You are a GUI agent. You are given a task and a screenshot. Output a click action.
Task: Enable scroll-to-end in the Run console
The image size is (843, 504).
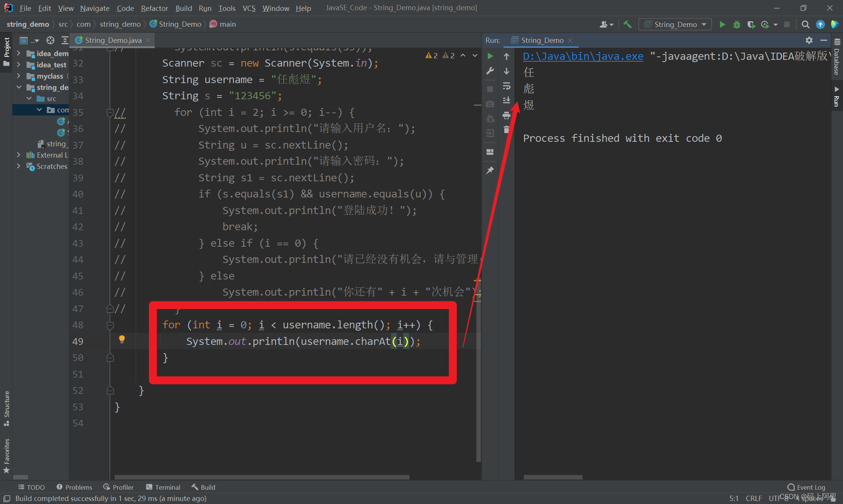click(x=507, y=100)
